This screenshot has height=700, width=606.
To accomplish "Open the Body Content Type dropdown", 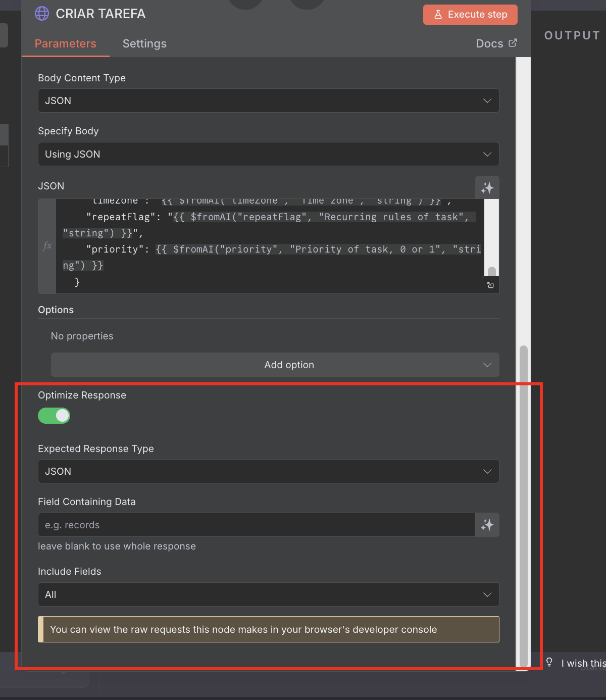I will [x=268, y=101].
